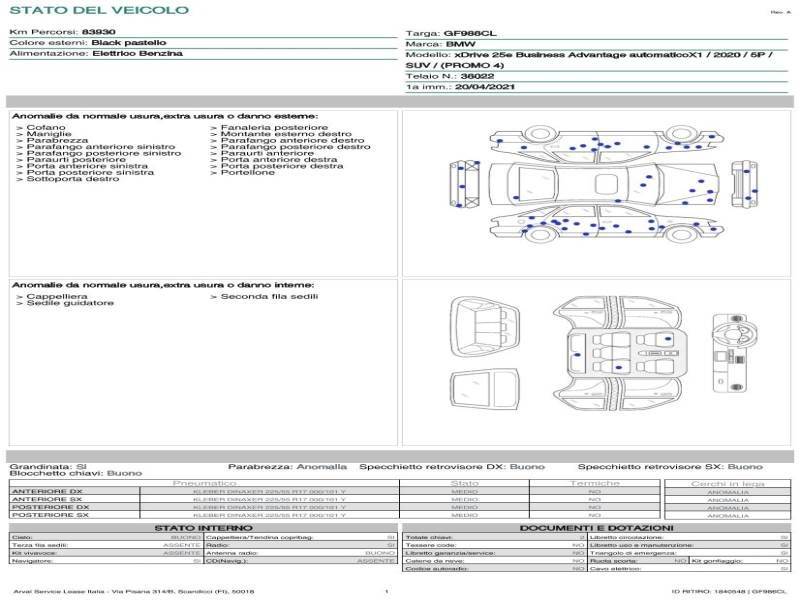
Task: Click the 'Libretto circolazione:' row label
Action: click(627, 537)
